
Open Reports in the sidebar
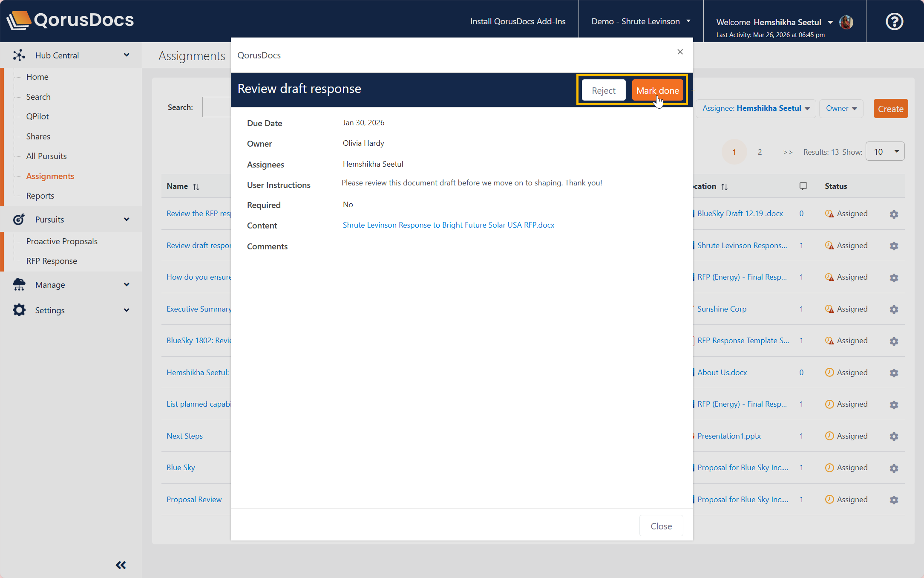40,196
